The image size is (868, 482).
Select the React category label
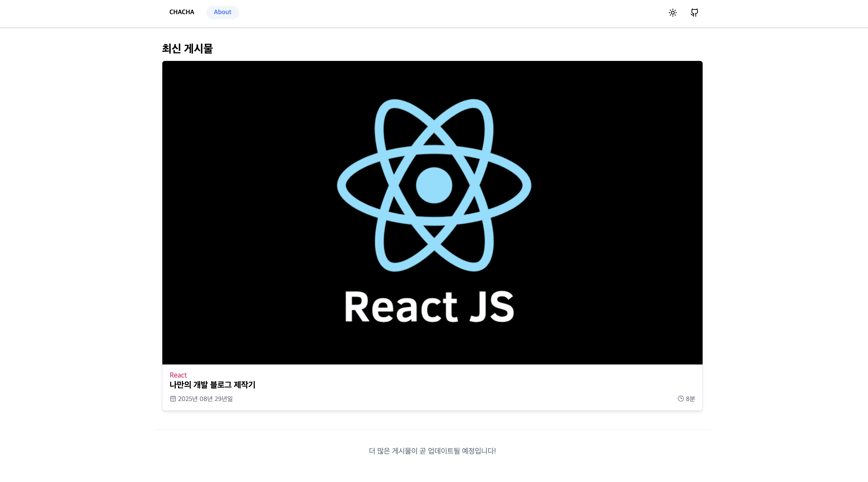pyautogui.click(x=178, y=375)
